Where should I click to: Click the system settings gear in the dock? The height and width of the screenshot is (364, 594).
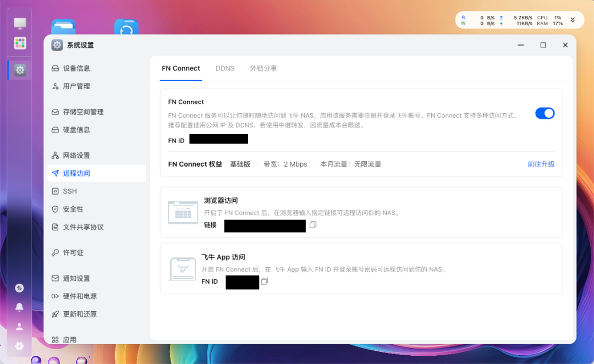[20, 70]
